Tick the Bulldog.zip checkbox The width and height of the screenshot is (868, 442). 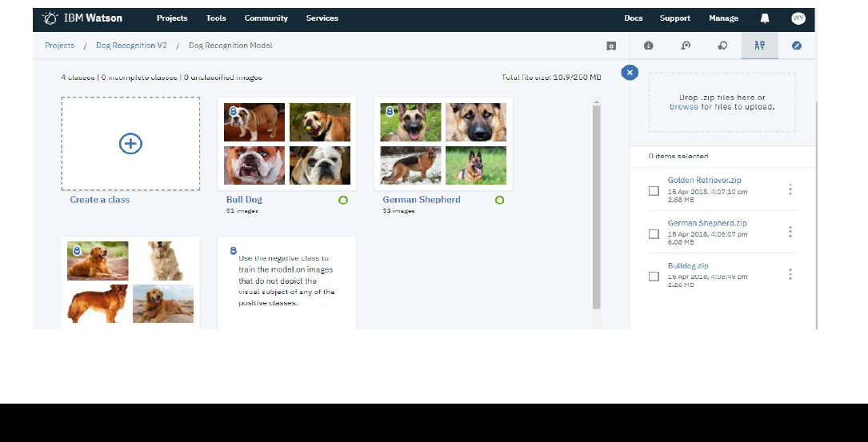click(x=654, y=277)
